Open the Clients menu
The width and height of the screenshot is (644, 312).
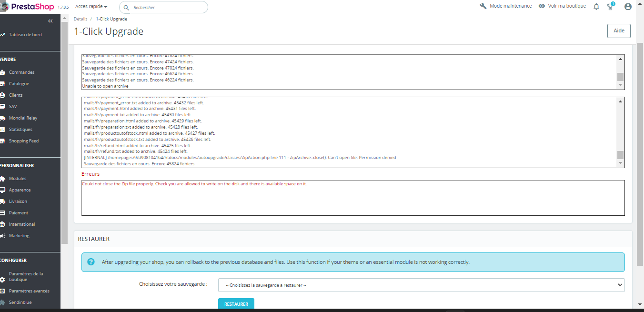pos(16,95)
